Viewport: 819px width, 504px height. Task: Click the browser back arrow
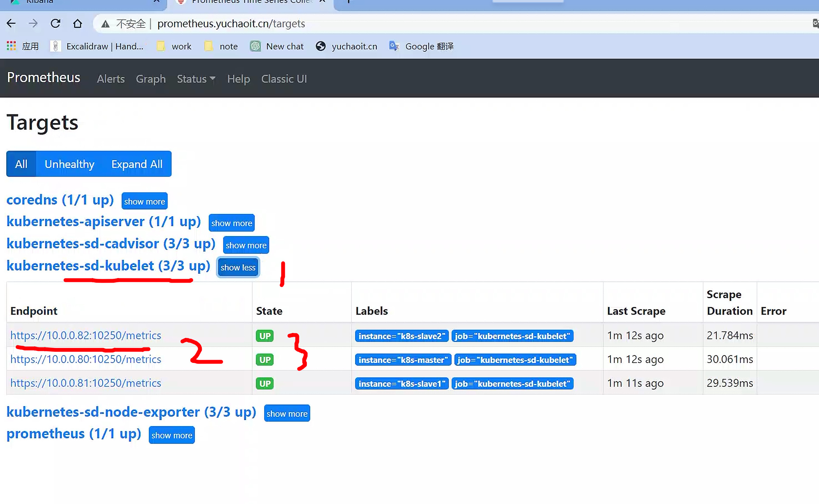click(x=11, y=24)
